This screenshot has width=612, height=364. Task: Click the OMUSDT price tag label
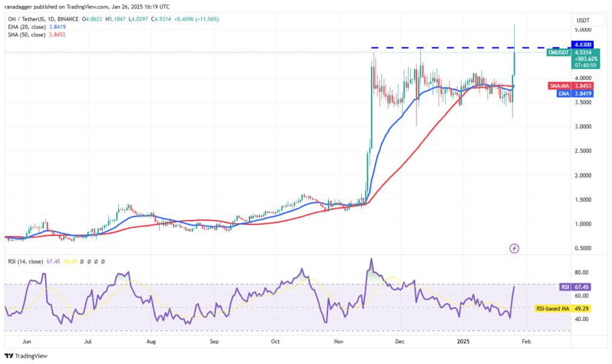click(x=559, y=52)
